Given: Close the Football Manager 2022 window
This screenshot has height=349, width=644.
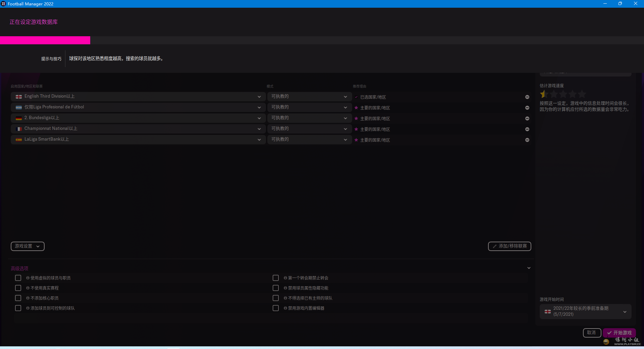Looking at the screenshot, I should pyautogui.click(x=636, y=4).
